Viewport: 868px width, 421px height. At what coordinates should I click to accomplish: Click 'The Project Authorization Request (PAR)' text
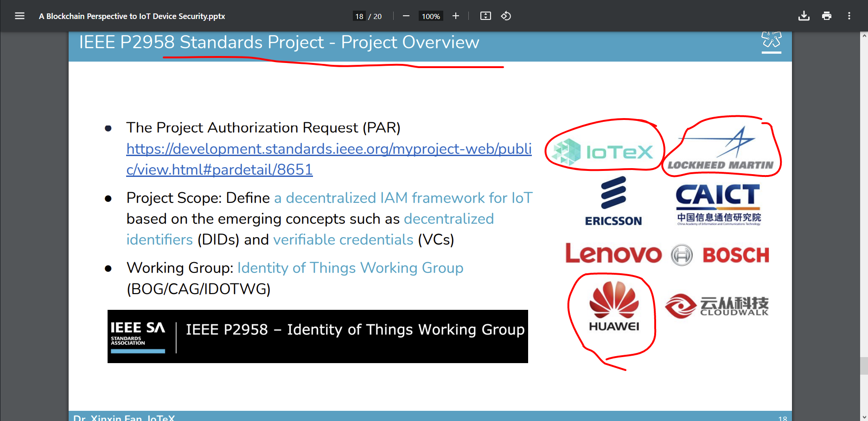(x=263, y=127)
